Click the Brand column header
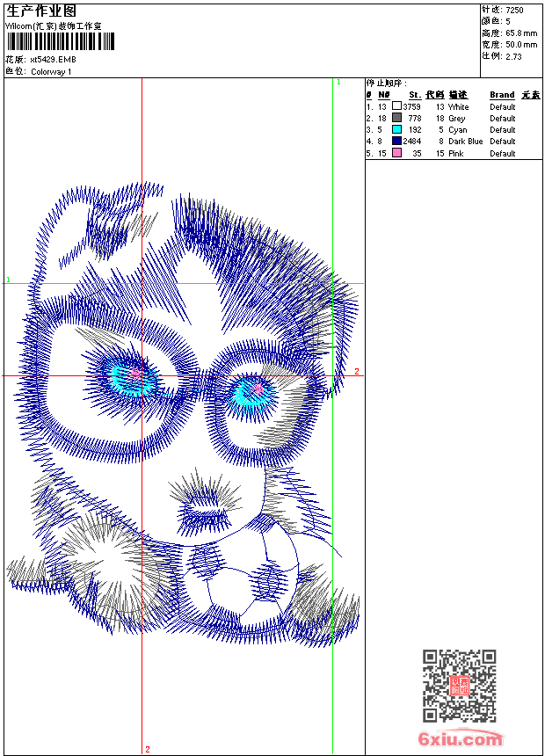This screenshot has height=756, width=545. [x=502, y=95]
